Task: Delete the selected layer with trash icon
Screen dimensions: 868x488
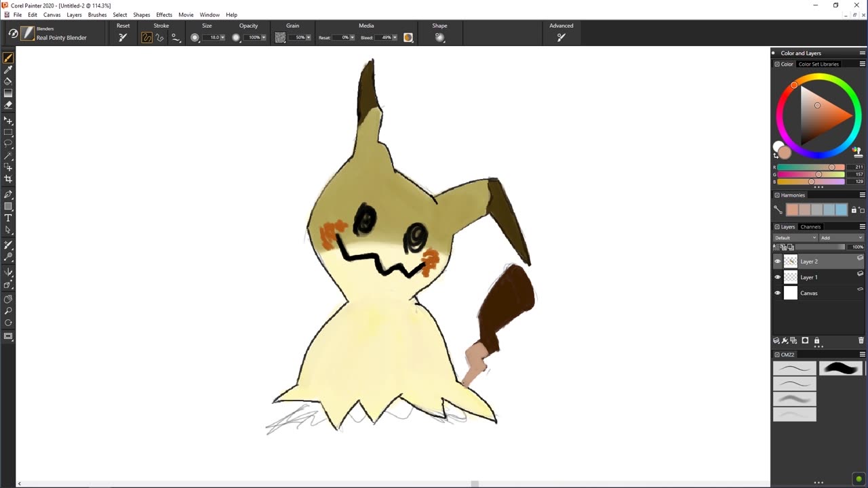Action: (861, 340)
